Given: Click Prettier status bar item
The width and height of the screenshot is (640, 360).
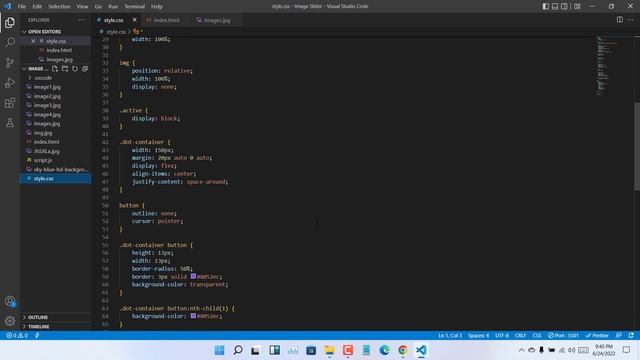Looking at the screenshot, I should (x=597, y=336).
